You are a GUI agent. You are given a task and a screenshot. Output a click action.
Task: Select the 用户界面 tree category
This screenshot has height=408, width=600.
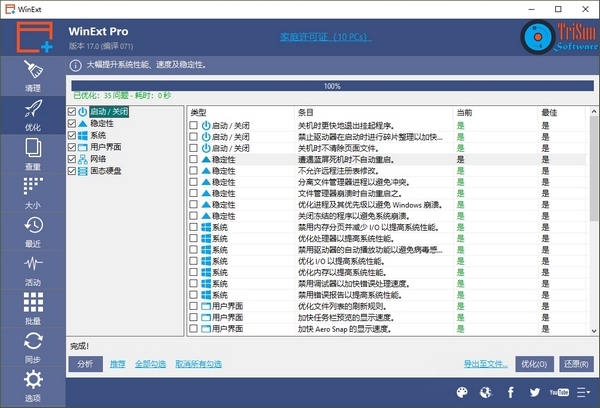point(106,147)
